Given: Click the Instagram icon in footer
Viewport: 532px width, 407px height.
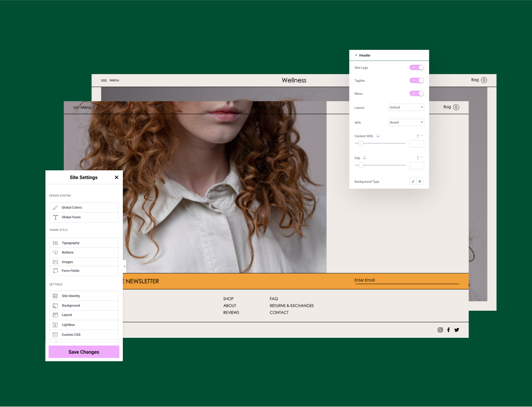Looking at the screenshot, I should pyautogui.click(x=440, y=330).
